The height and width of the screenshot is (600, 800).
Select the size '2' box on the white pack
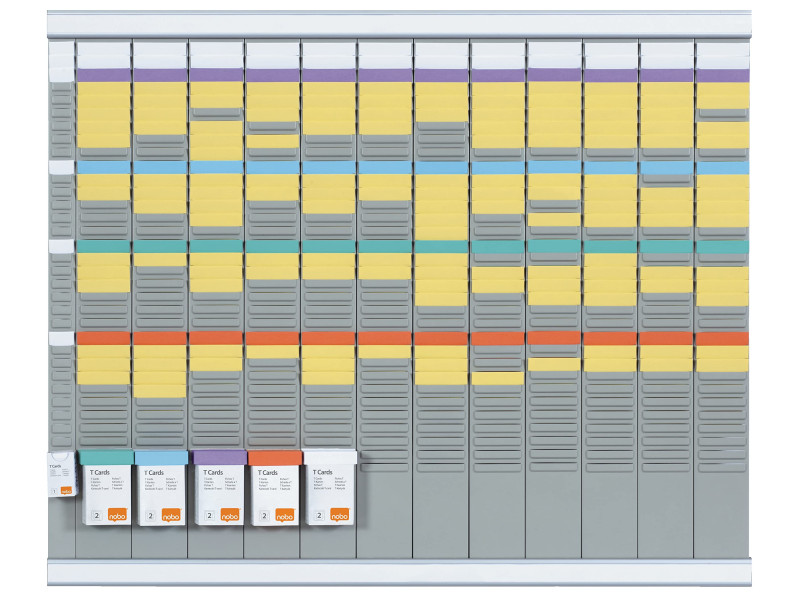(319, 515)
